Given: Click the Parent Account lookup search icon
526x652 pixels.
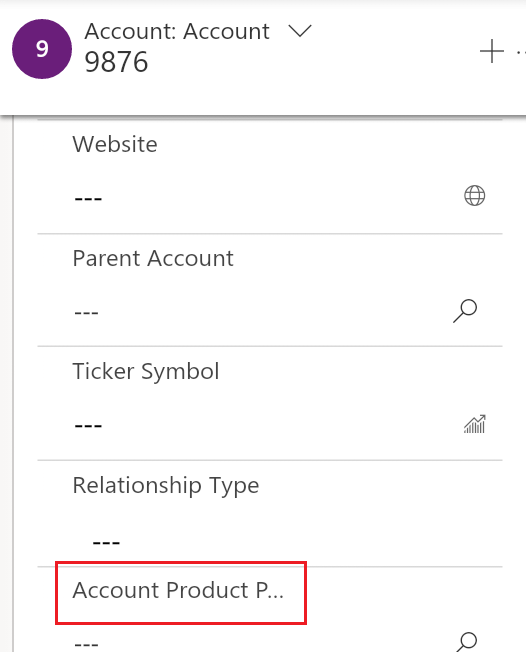Looking at the screenshot, I should [x=465, y=311].
